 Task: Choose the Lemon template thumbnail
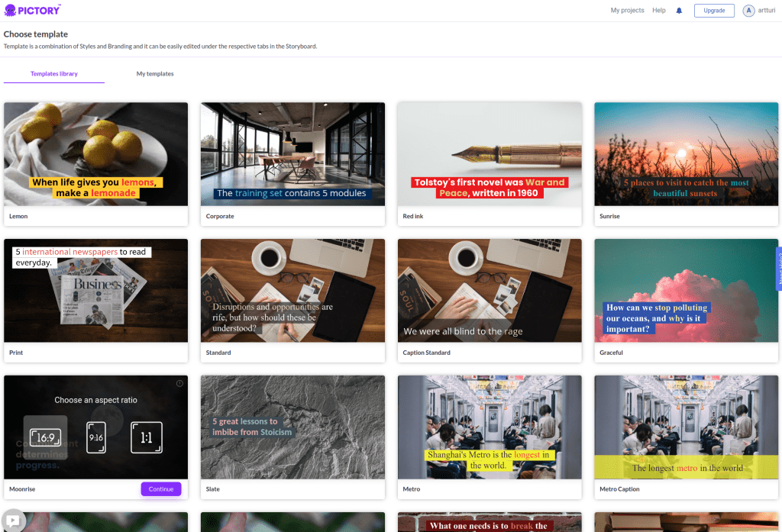pos(95,154)
